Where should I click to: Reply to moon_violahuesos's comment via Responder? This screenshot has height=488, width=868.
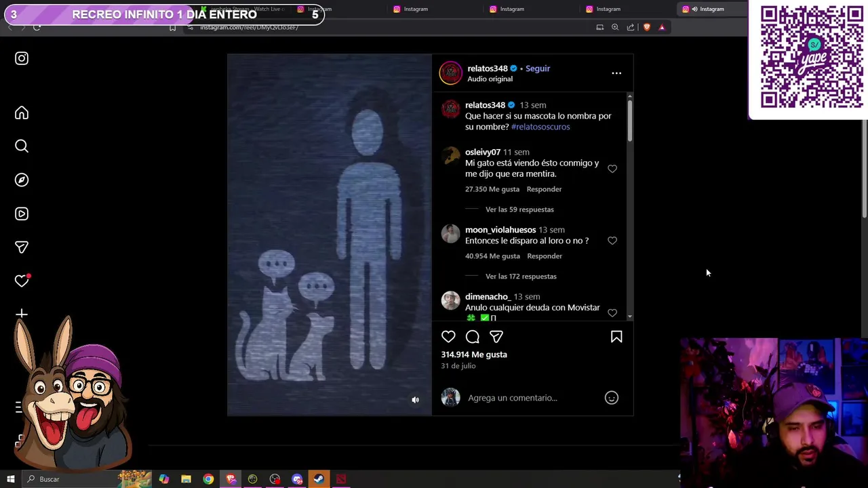click(x=545, y=256)
